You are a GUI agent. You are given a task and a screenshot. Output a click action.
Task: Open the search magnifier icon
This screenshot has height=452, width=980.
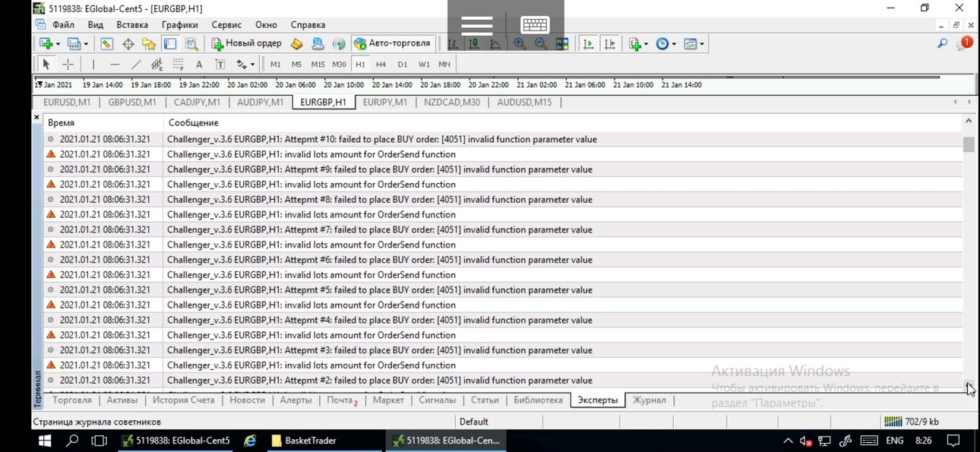click(x=943, y=44)
